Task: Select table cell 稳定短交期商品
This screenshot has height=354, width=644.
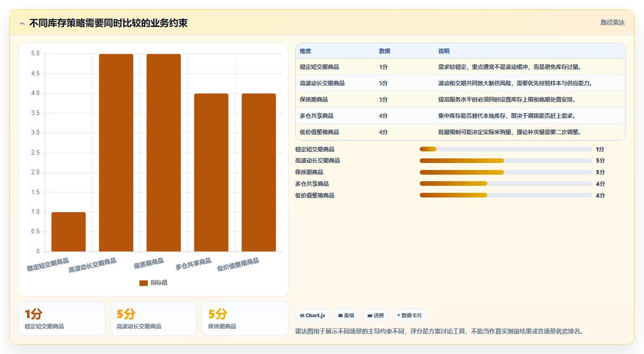Action: 319,67
